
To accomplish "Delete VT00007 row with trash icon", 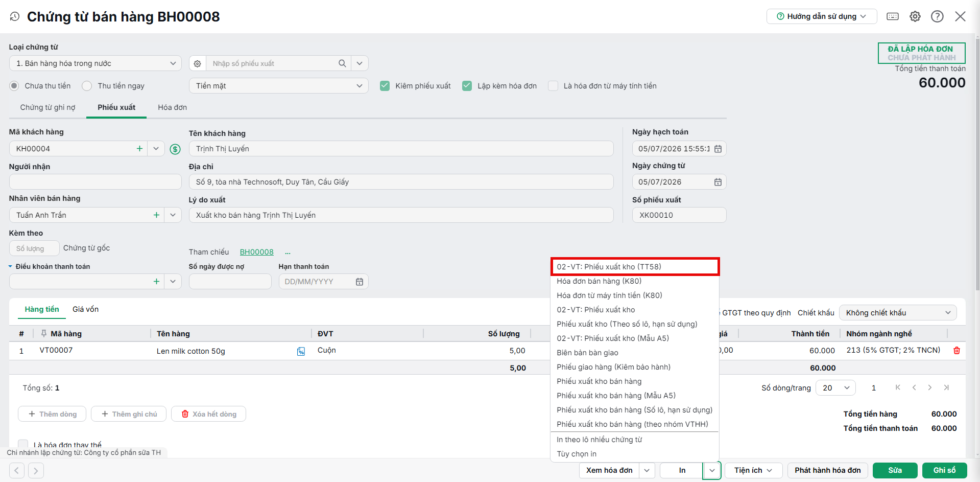I will click(x=957, y=350).
